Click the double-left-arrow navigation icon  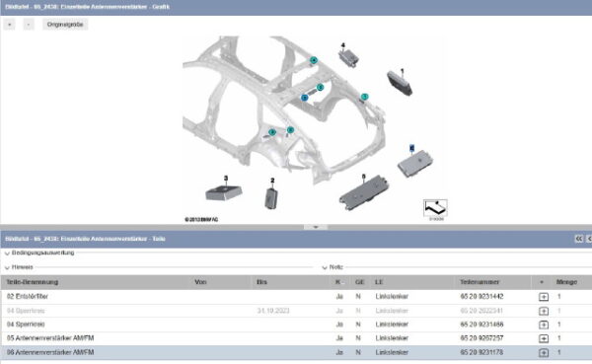(x=578, y=239)
